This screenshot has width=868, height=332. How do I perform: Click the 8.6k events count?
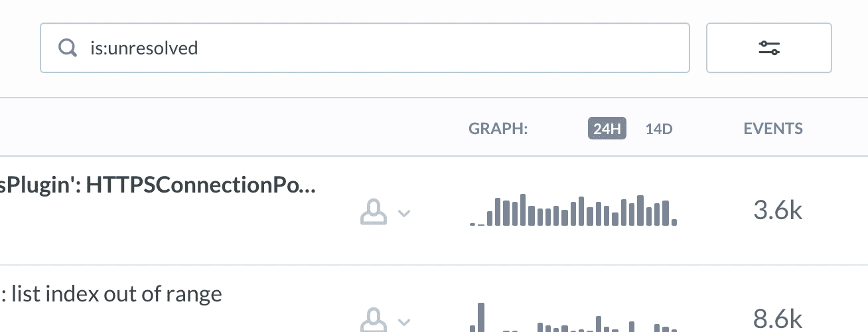[x=778, y=319]
